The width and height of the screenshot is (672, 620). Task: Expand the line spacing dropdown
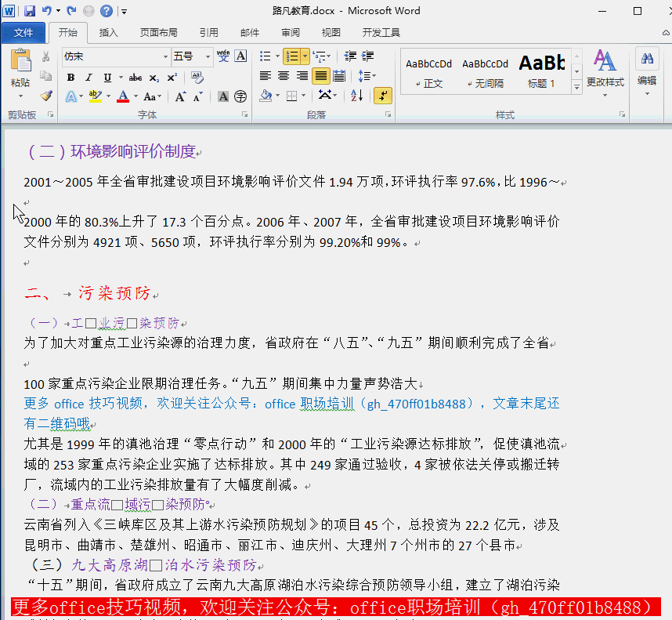[367, 76]
